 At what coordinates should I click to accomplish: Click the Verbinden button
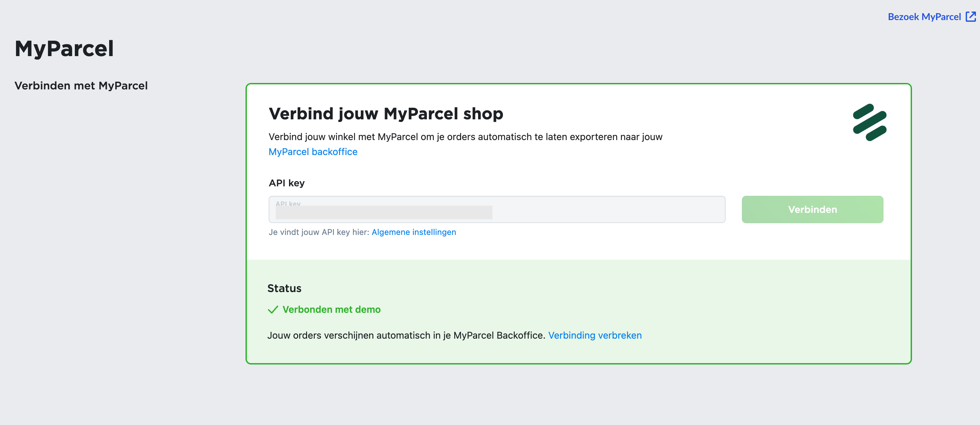tap(812, 209)
